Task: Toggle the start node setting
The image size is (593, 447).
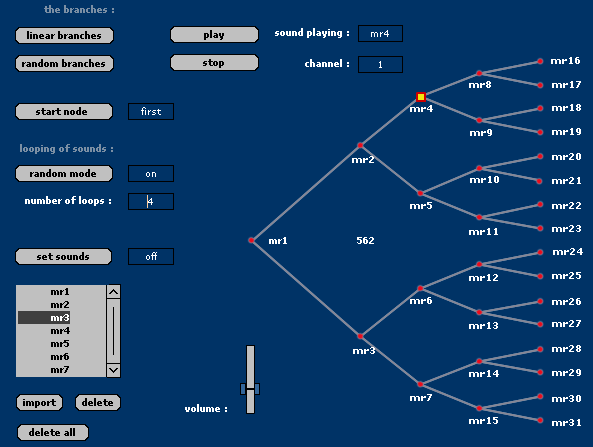Action: [64, 112]
